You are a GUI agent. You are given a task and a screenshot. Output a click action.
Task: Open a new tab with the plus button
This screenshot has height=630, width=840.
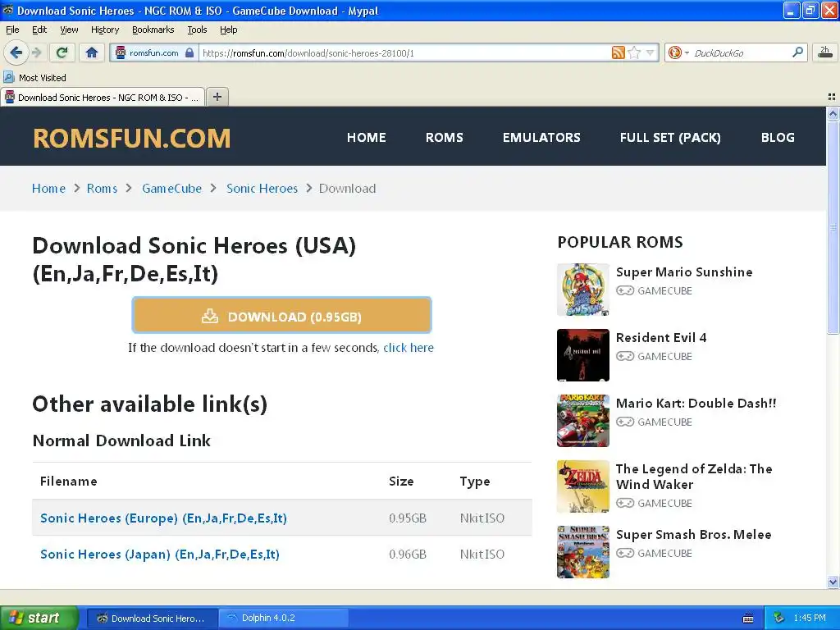(217, 97)
